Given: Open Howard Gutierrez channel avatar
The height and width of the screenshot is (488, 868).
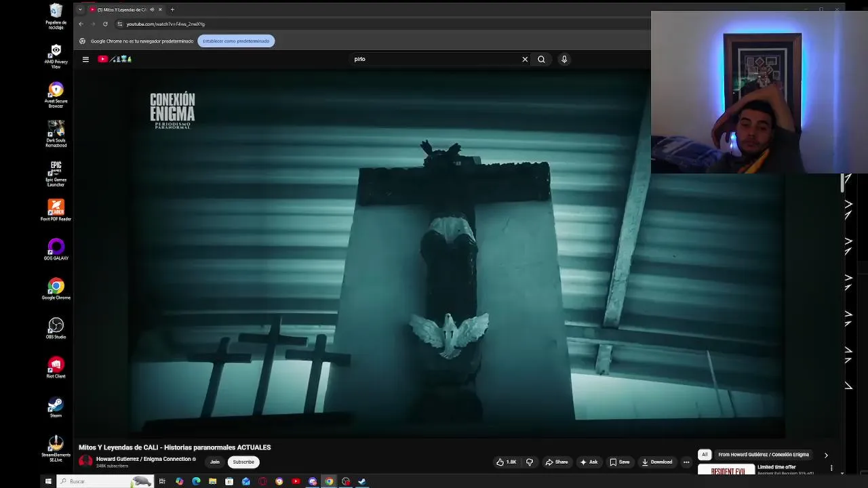Looking at the screenshot, I should click(x=85, y=462).
